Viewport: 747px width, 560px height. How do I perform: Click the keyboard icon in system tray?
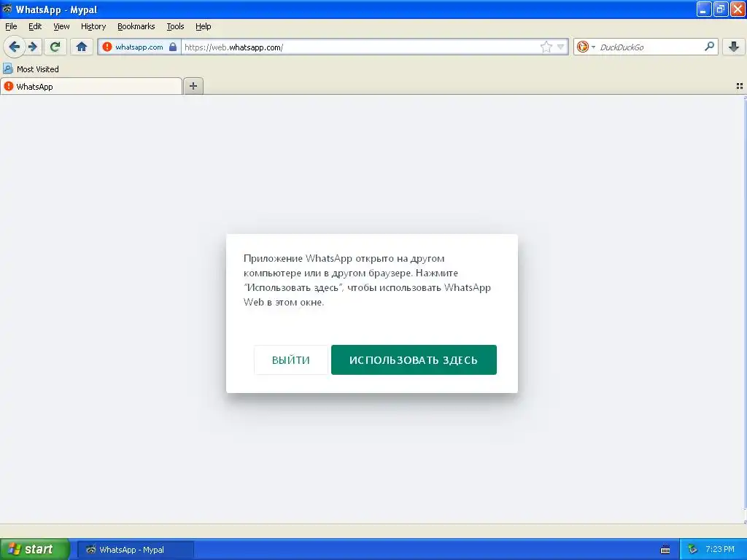[665, 550]
